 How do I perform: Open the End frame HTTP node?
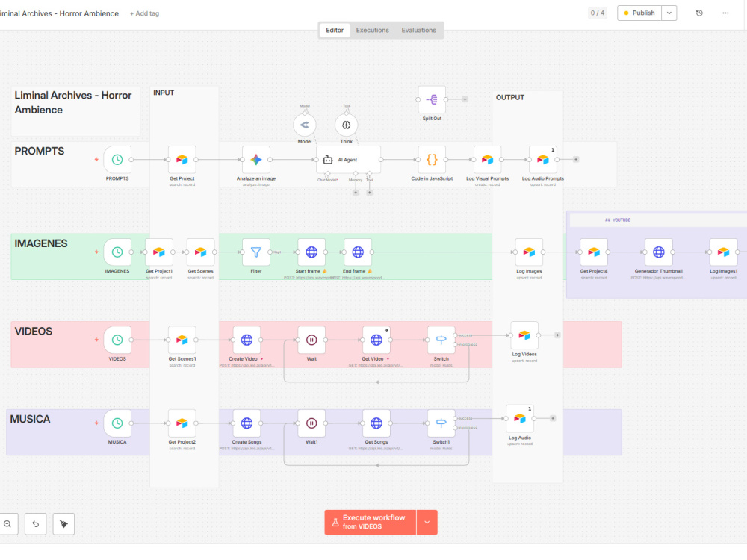pyautogui.click(x=358, y=252)
